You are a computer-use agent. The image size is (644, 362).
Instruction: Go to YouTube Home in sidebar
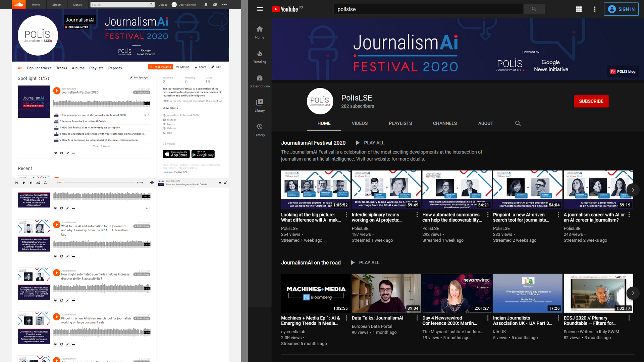260,33
